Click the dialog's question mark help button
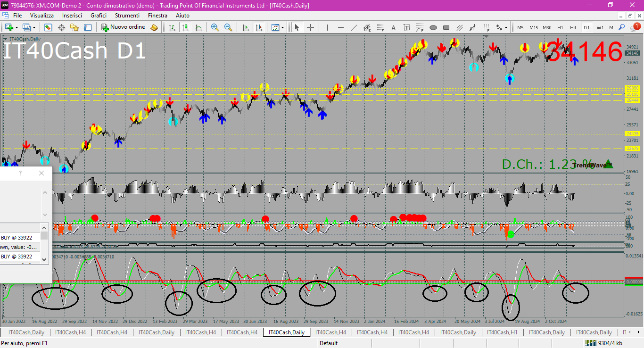This screenshot has height=348, width=644. pyautogui.click(x=20, y=173)
